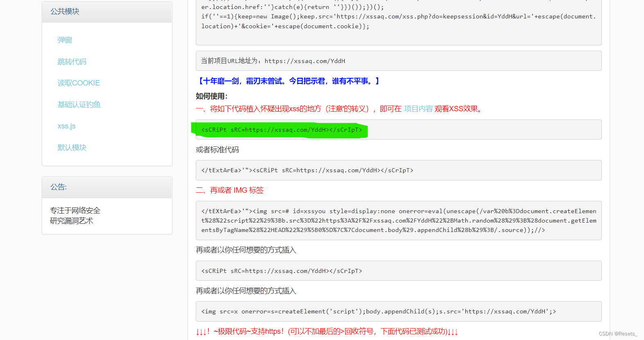Click the red 二、再或者 IMG 标签 heading
The image size is (644, 340).
click(x=230, y=190)
